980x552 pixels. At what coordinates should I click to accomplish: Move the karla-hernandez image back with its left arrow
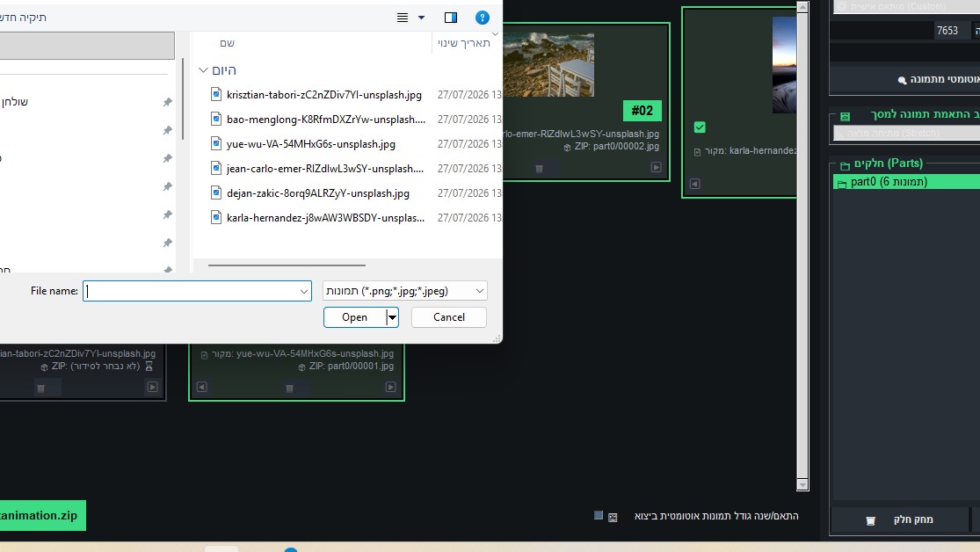pos(694,183)
